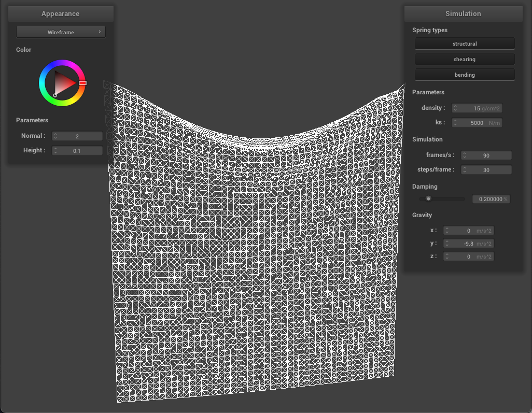Screen dimensions: 532x413
Task: Click the Gravity x stepper arrows
Action: click(x=447, y=231)
